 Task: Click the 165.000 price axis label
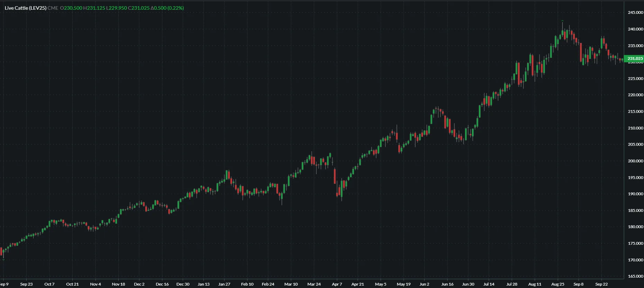click(x=635, y=276)
